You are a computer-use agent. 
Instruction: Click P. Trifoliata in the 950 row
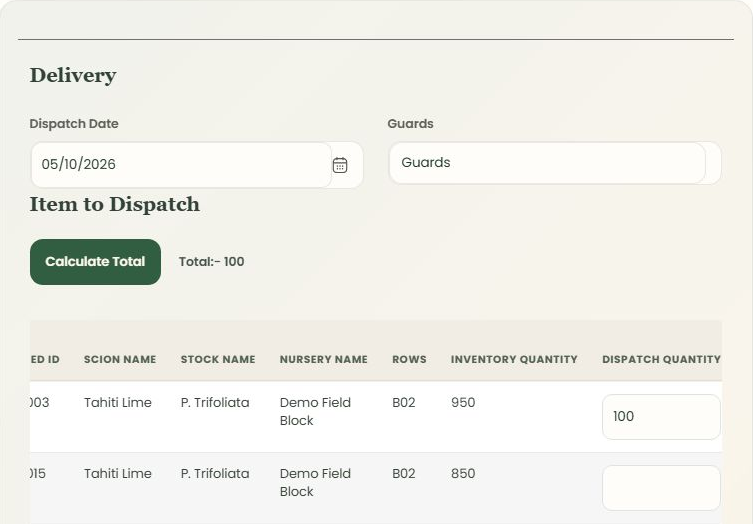[215, 402]
